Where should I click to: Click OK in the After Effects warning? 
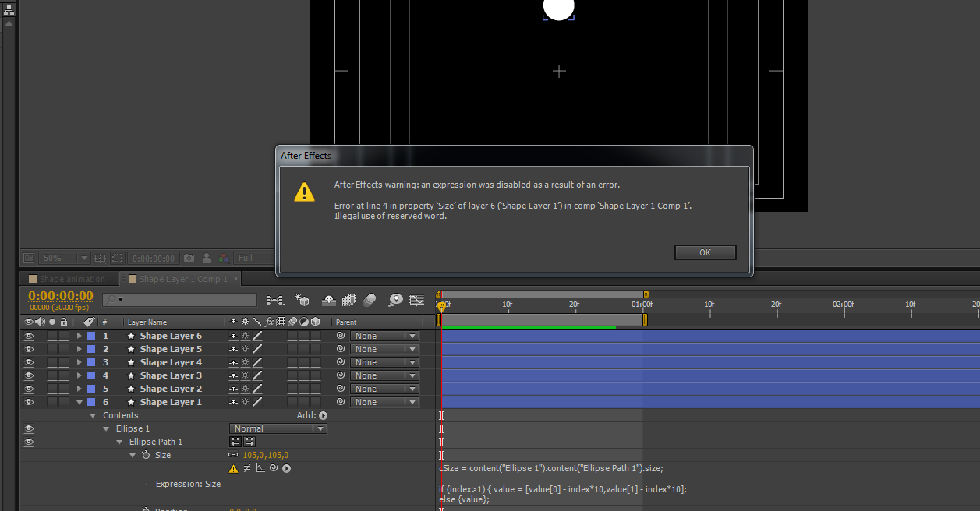[705, 252]
